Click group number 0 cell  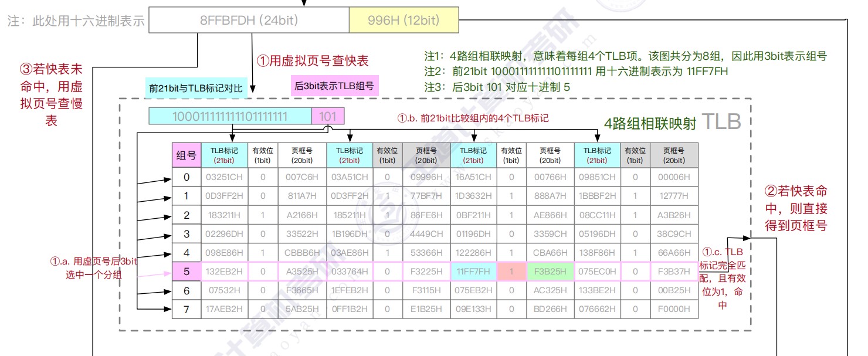[x=187, y=177]
